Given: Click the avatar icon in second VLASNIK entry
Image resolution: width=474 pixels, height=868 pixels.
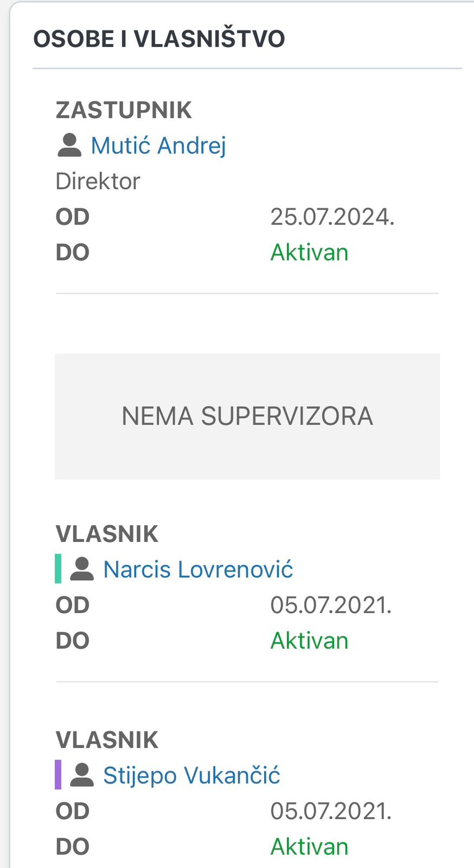Looking at the screenshot, I should click(x=81, y=775).
